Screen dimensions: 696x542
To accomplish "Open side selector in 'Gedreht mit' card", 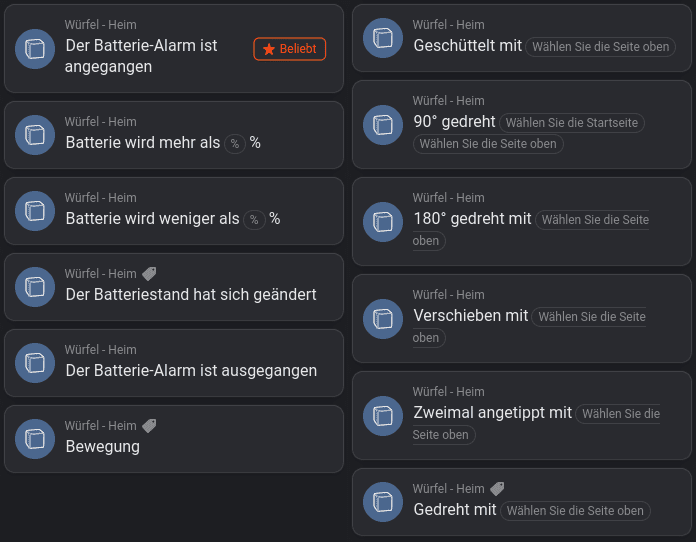I will pyautogui.click(x=575, y=511).
